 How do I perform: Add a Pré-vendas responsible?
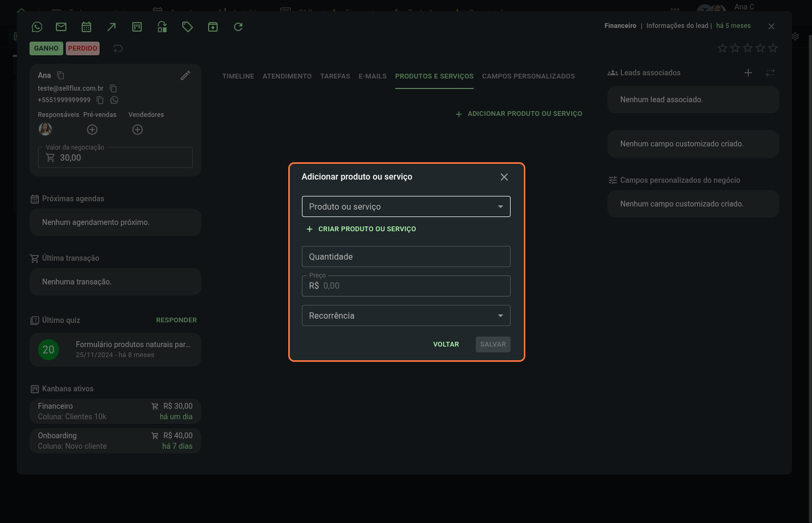click(92, 130)
